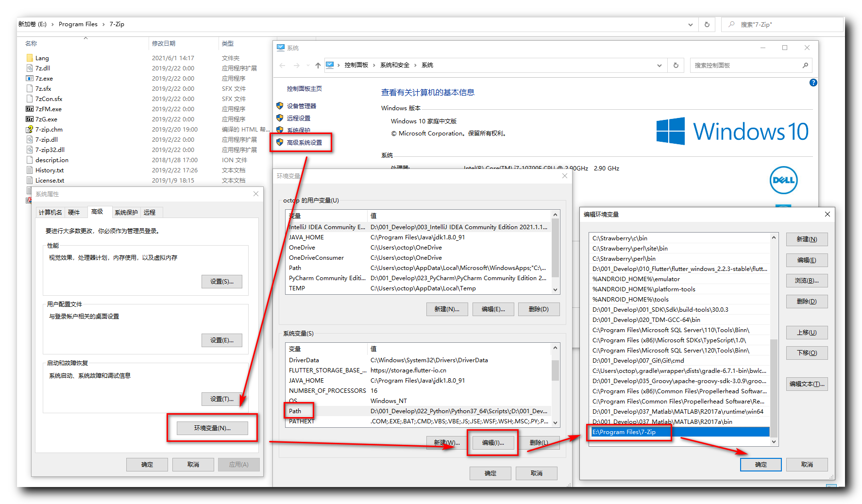Click the 编辑文本(T) button
This screenshot has height=504, width=862.
(x=807, y=384)
